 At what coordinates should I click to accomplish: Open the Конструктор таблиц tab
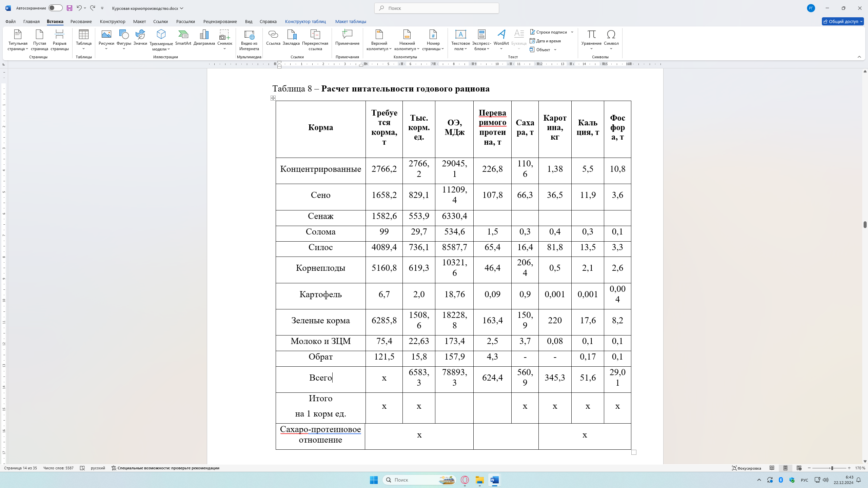coord(305,21)
